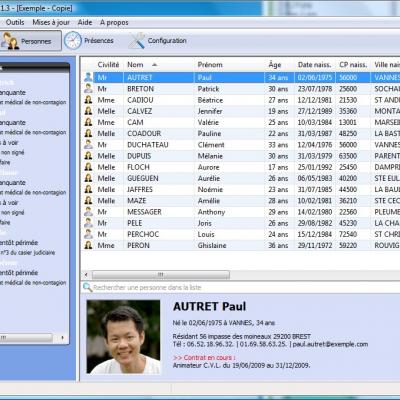Open the Outils menu

click(x=15, y=22)
